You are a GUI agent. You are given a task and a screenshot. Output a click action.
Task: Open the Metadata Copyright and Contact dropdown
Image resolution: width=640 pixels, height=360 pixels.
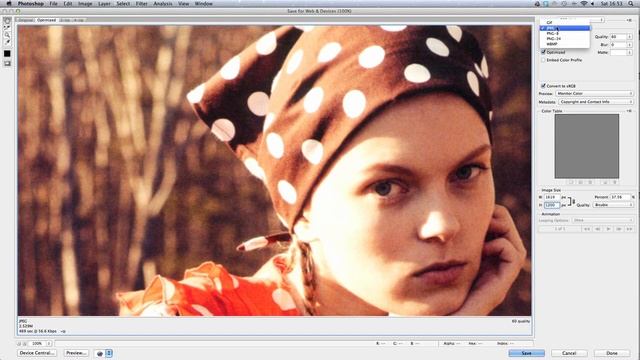(596, 102)
